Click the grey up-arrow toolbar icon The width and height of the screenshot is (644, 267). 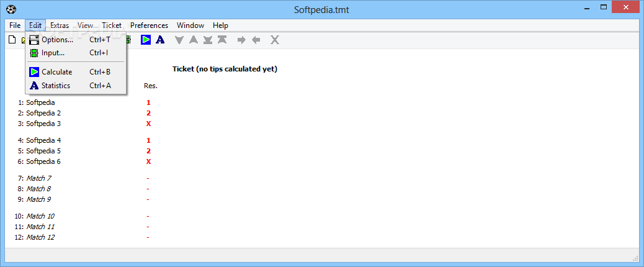tap(194, 40)
